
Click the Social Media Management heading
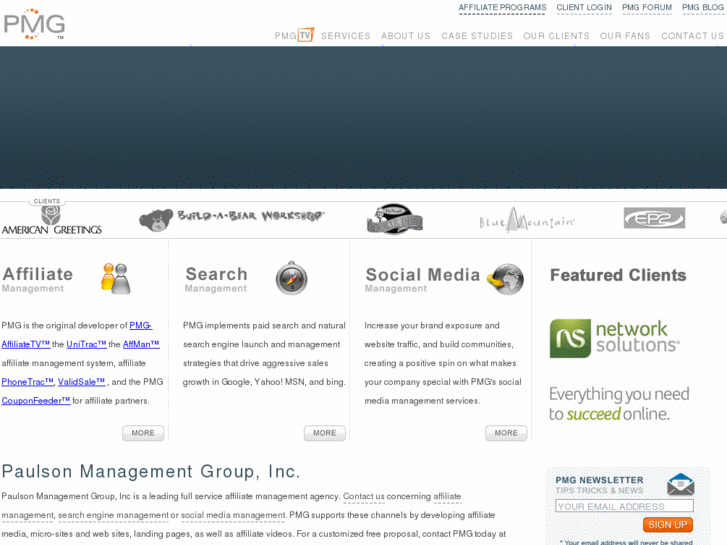pyautogui.click(x=422, y=279)
